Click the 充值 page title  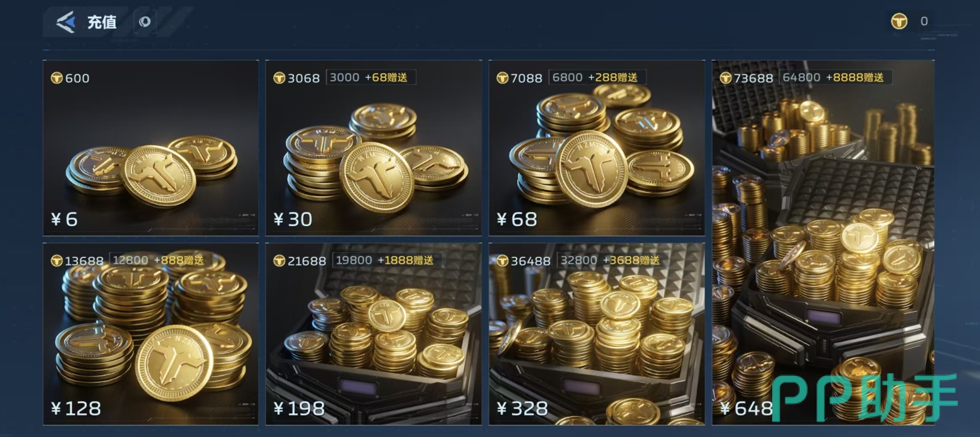(102, 22)
